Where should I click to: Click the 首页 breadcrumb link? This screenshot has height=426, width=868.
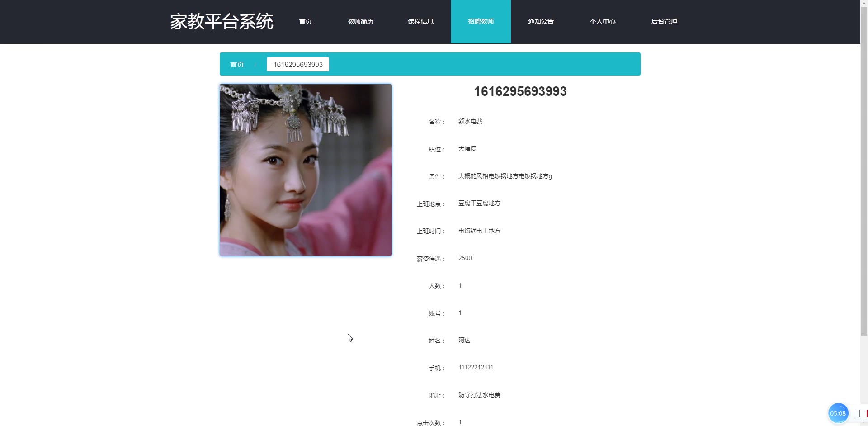(x=237, y=64)
